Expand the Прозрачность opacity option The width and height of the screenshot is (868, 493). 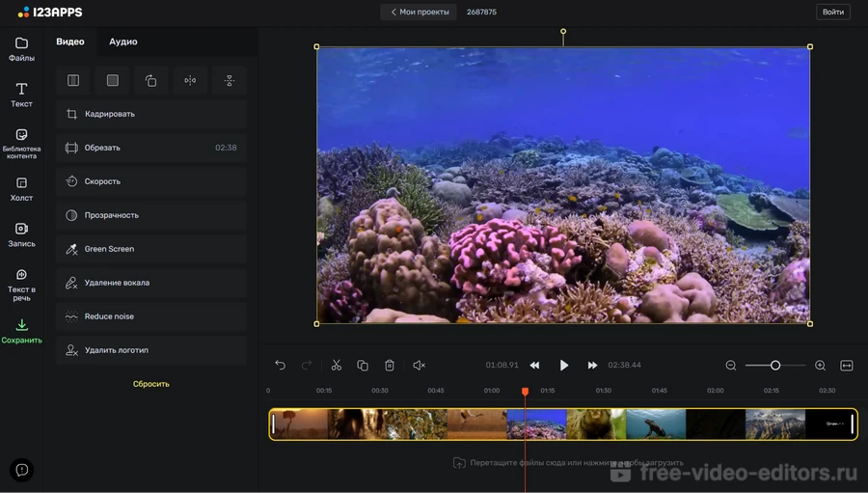click(150, 215)
